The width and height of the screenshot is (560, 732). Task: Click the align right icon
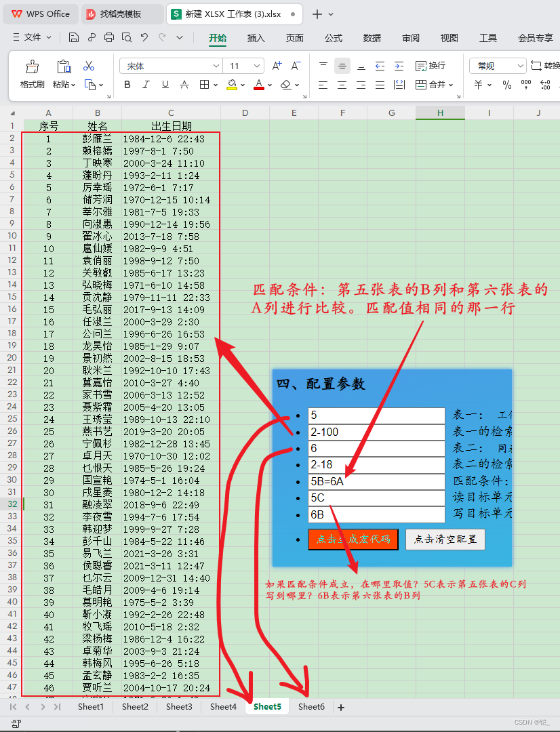361,85
